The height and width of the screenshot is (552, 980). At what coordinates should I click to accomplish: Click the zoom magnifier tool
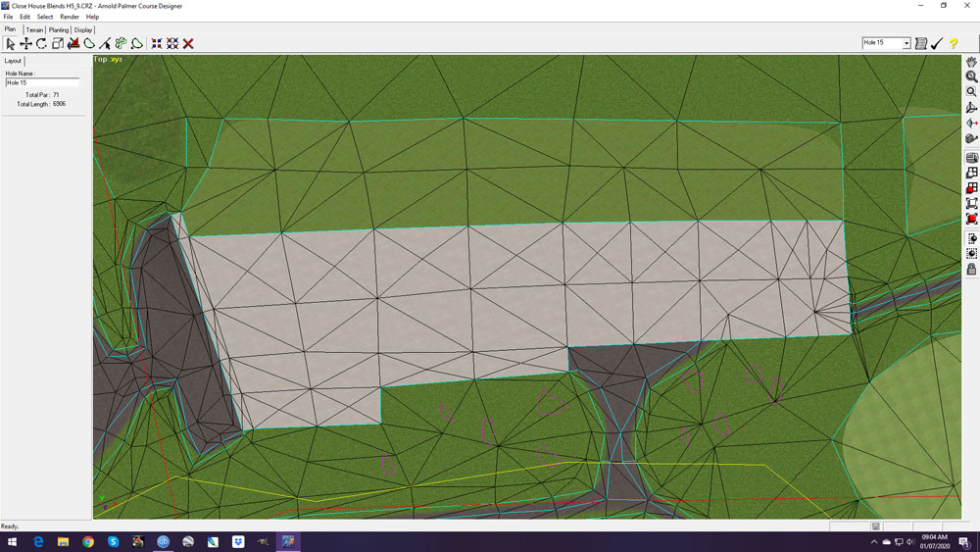pyautogui.click(x=971, y=76)
